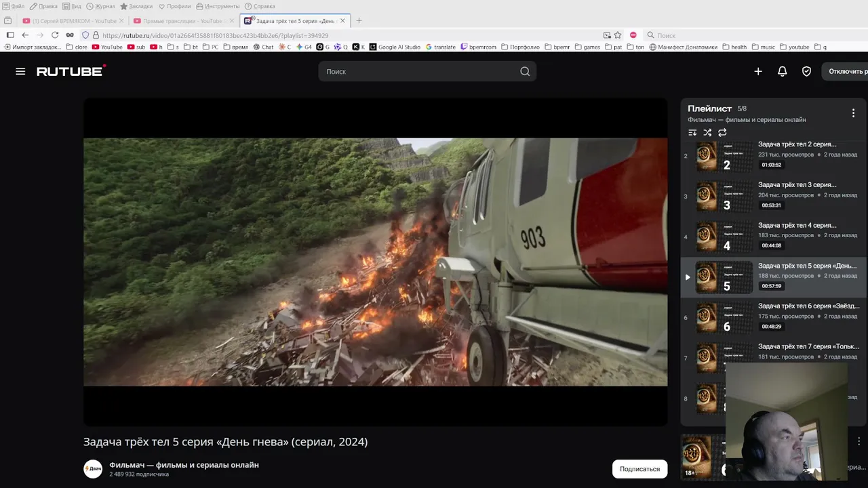
Task: Click the playlist sort order icon
Action: 692,133
